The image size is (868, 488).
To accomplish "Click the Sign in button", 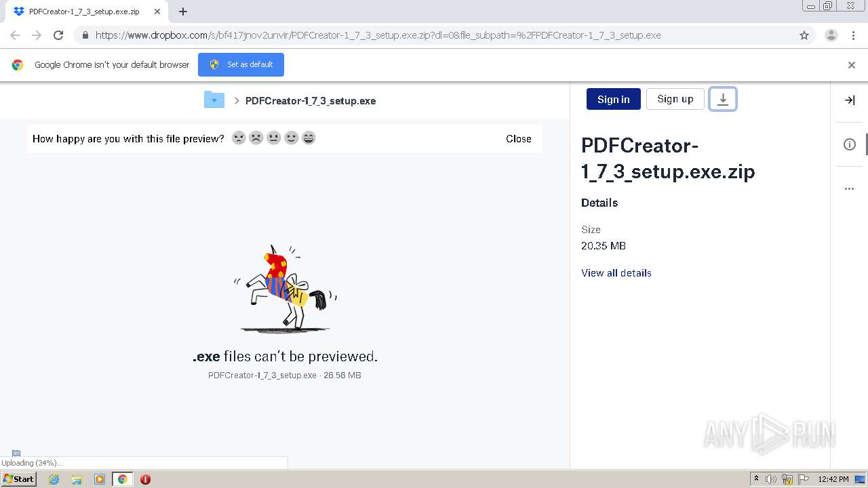I will coord(614,99).
